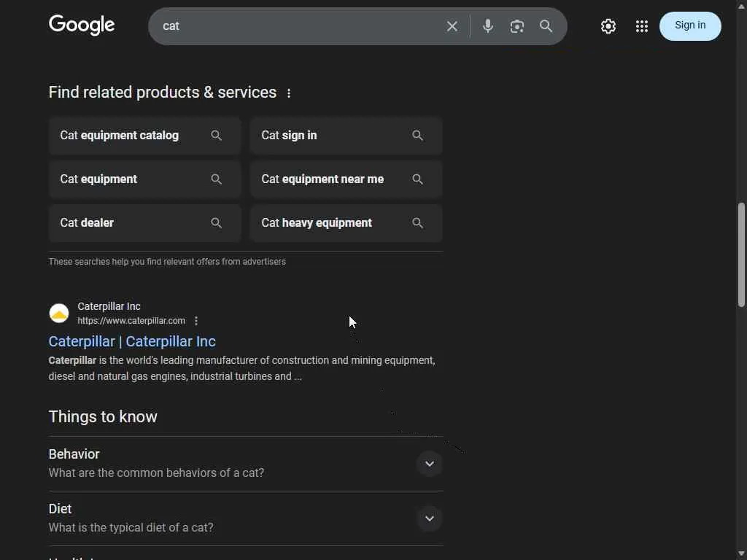Image resolution: width=747 pixels, height=560 pixels.
Task: Open Google Lens image search
Action: click(x=517, y=26)
